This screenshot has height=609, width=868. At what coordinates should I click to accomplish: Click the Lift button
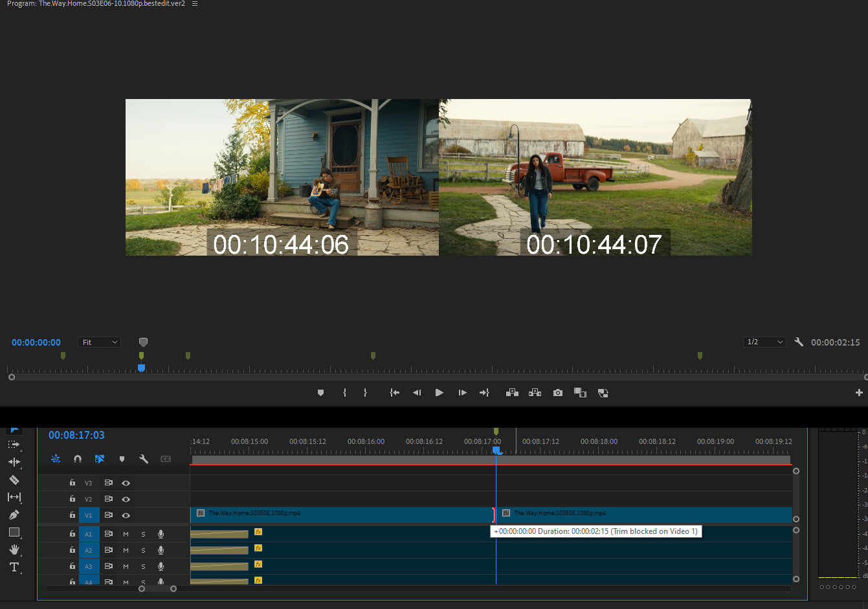click(512, 393)
